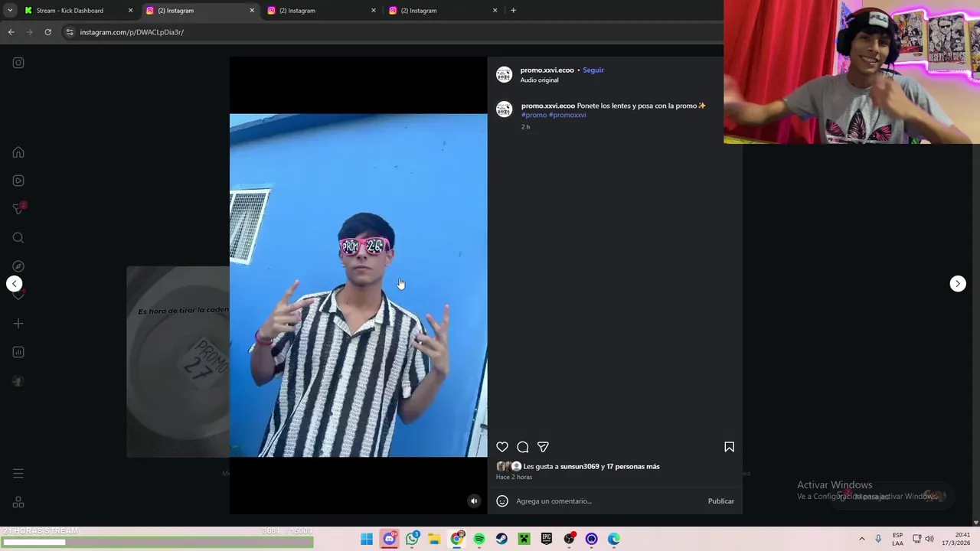980x551 pixels.
Task: Open Instagram search panel
Action: coord(18,238)
